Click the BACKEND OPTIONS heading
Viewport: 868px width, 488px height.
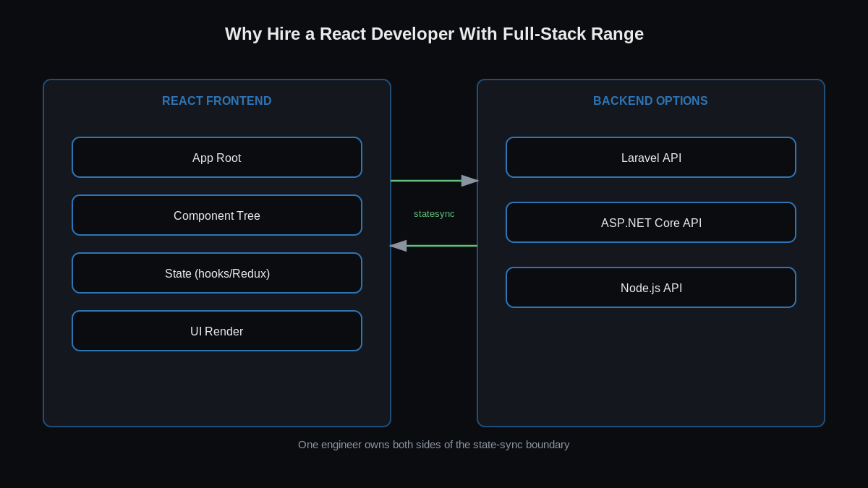click(x=650, y=101)
